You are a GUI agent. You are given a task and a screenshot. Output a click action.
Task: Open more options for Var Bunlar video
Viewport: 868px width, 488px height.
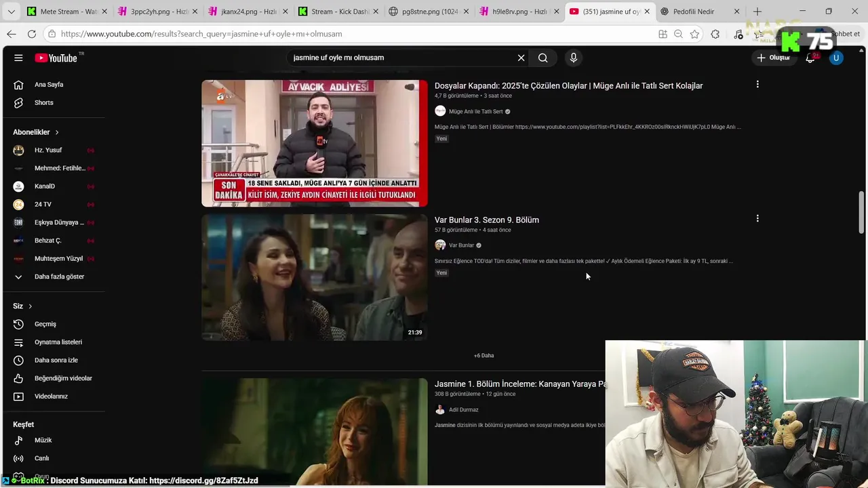[x=757, y=219]
